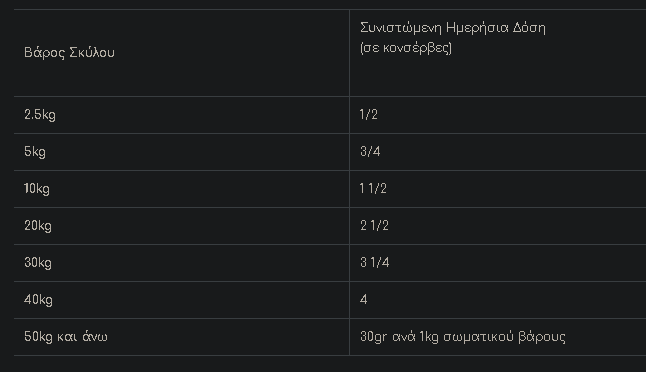Click the 1 1/2 dose cell

point(498,189)
